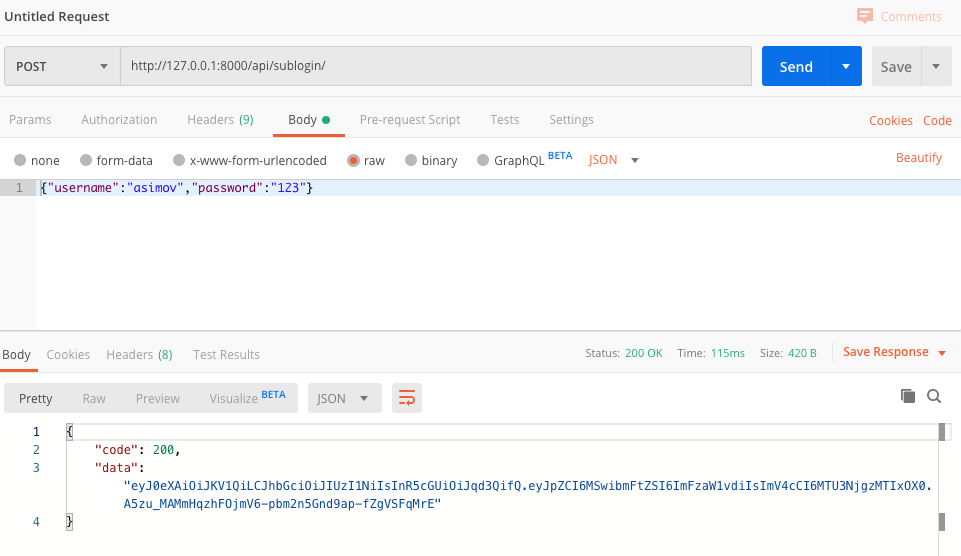Open the Code snippet link
The height and width of the screenshot is (556, 961).
[937, 121]
